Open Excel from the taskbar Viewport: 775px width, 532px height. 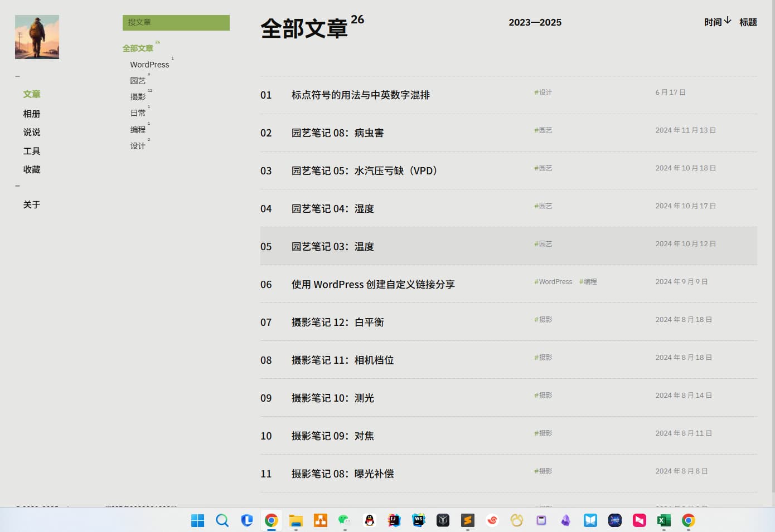point(663,520)
